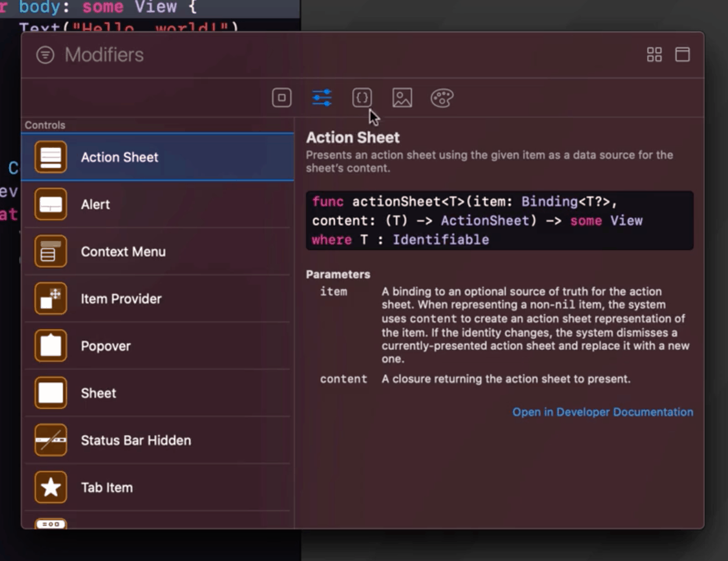Switch library display to grid view
Image resolution: width=728 pixels, height=561 pixels.
tap(654, 55)
